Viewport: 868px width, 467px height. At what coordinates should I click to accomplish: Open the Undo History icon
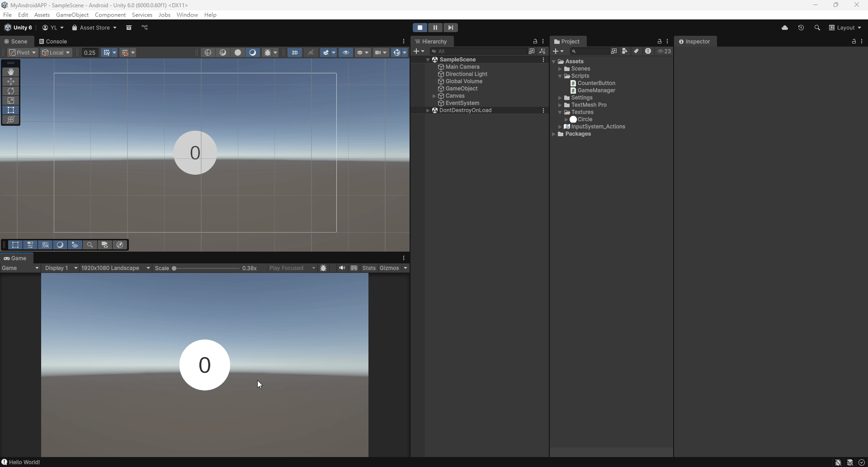click(x=801, y=28)
